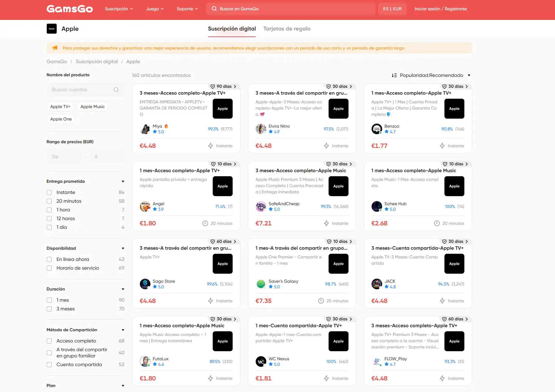The height and width of the screenshot is (392, 555).
Task: Click Iniciar sesión / Registrarse link
Action: click(x=441, y=9)
